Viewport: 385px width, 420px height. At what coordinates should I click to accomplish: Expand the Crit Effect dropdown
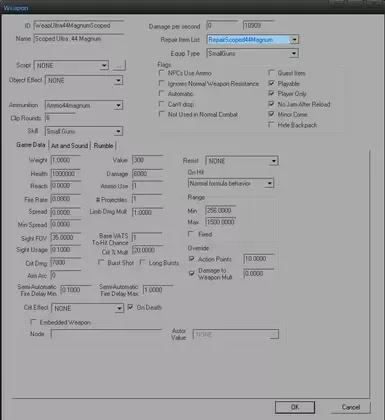click(x=119, y=308)
